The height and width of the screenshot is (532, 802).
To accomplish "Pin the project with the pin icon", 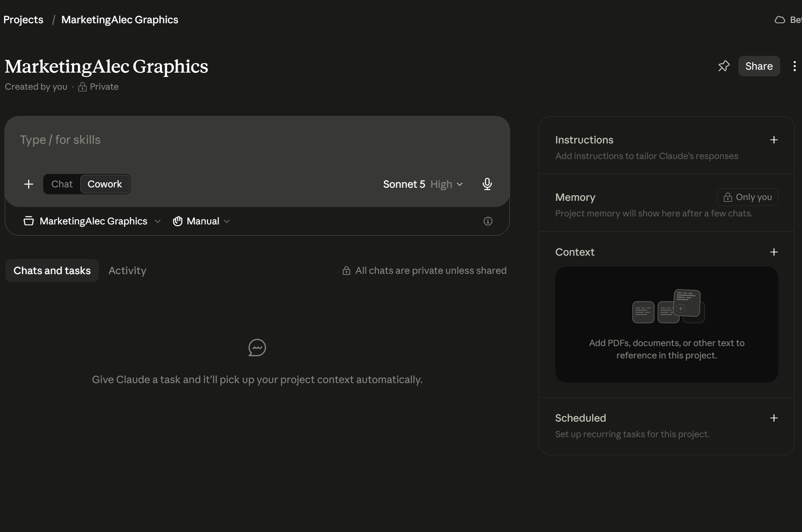I will (724, 66).
